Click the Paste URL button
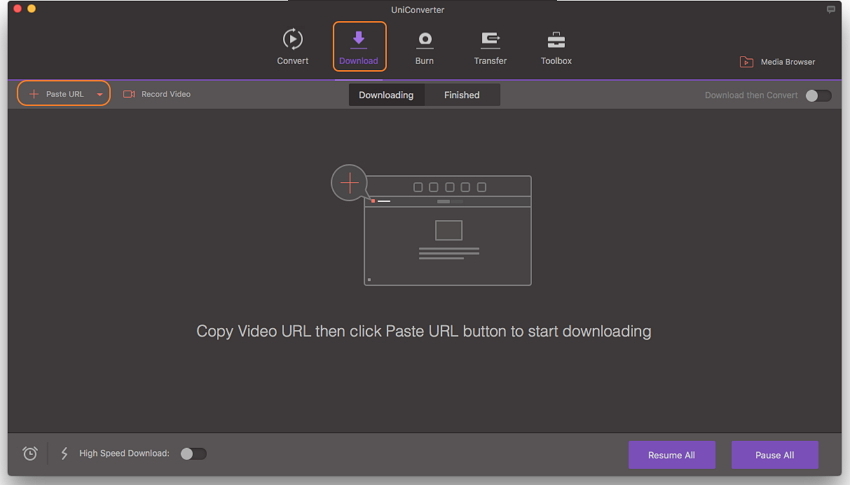The width and height of the screenshot is (850, 485). [56, 94]
